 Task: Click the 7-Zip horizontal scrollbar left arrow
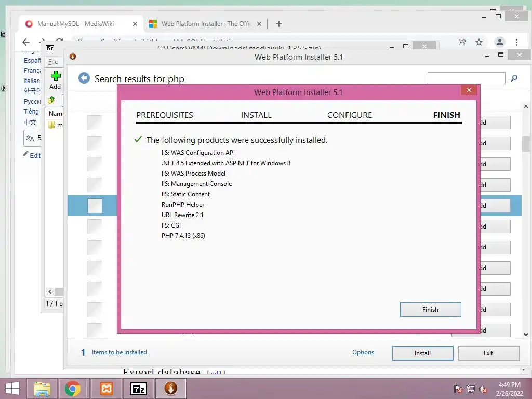[x=50, y=292]
